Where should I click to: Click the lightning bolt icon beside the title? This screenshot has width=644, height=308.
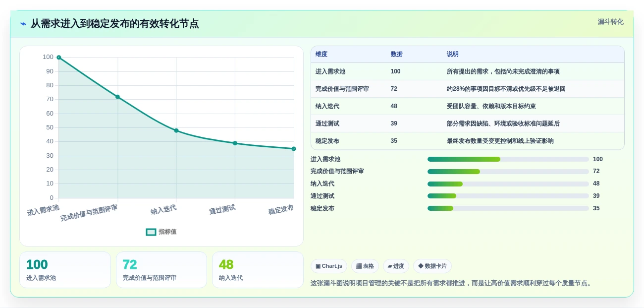click(x=23, y=24)
